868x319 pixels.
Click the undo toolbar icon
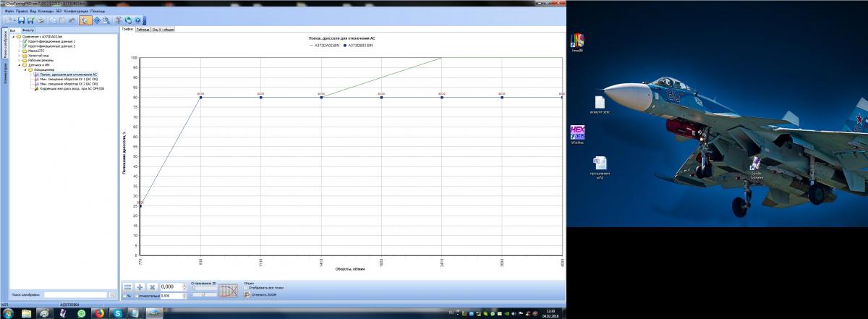(72, 20)
